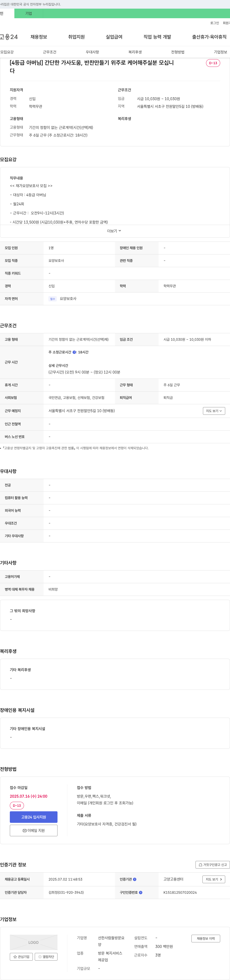The width and height of the screenshot is (230, 980).
Task: Click registration date 2025.07.02 11:48:53
Action: click(x=65, y=880)
